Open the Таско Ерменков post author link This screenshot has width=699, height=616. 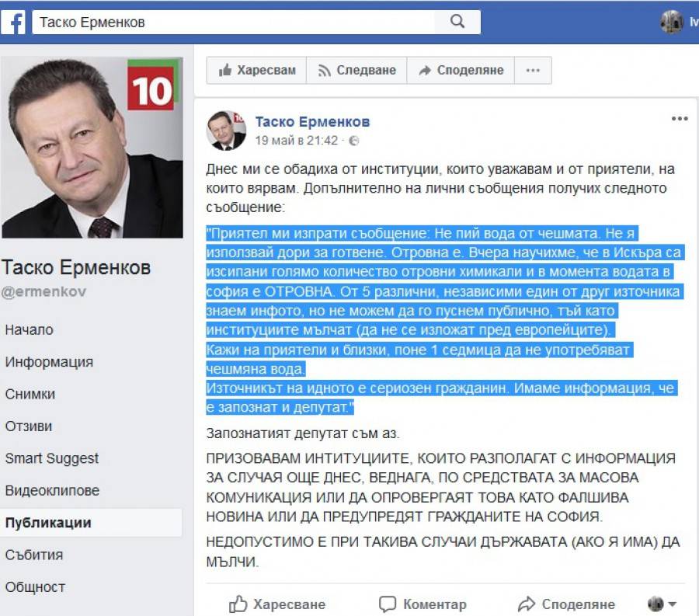click(312, 122)
